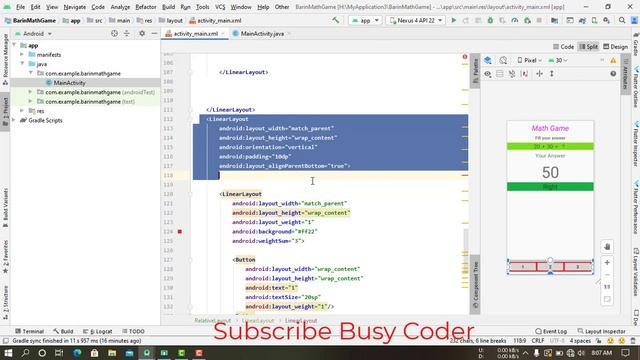Click the 4 spaces indent status entry
Screen dimensions: 640x360
580,340
